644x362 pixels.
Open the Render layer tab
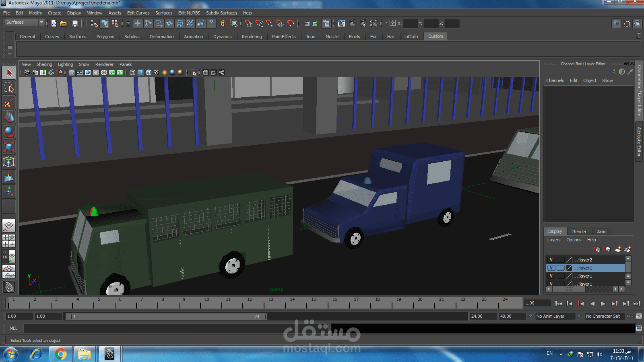[x=579, y=232]
